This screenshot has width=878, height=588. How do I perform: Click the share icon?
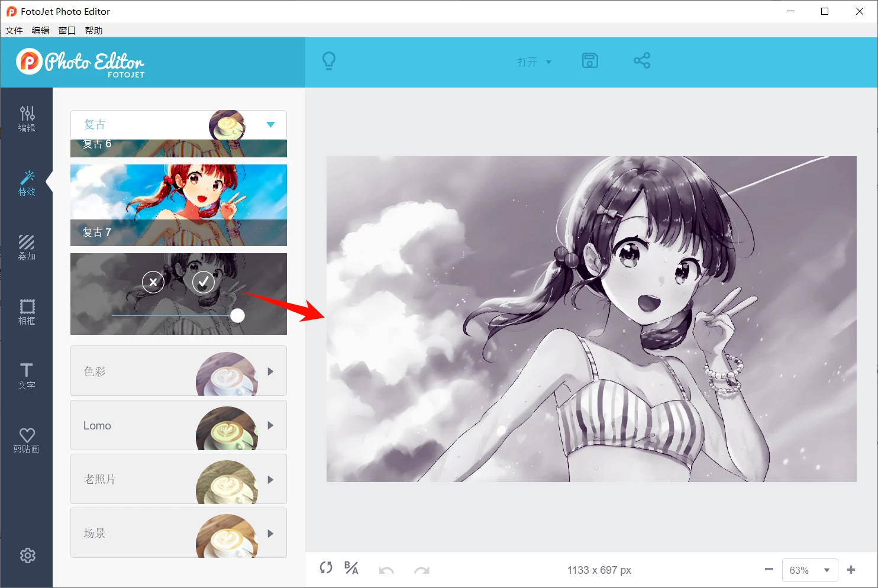(642, 60)
